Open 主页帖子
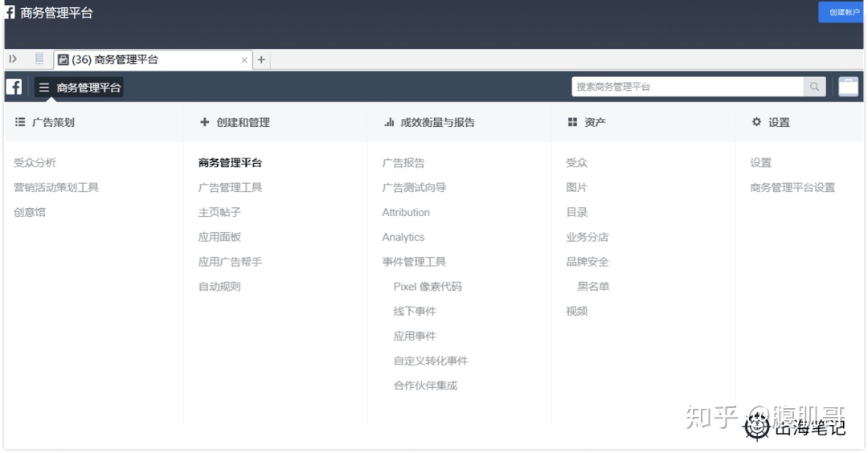The image size is (868, 453). (x=219, y=212)
